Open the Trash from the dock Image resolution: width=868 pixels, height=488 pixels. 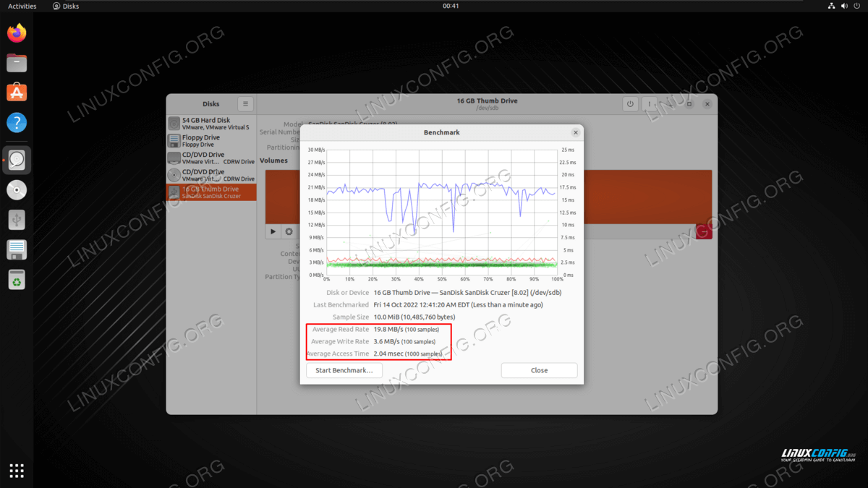(x=17, y=280)
